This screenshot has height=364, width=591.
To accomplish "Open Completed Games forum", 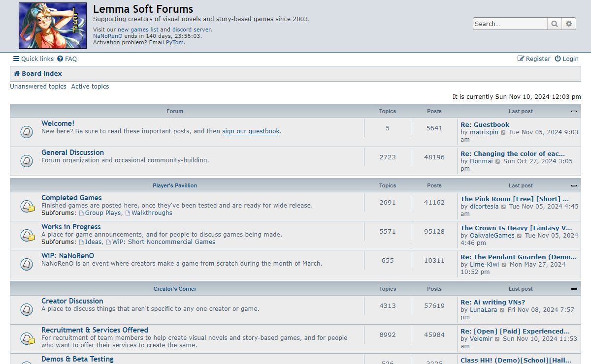I will point(71,198).
